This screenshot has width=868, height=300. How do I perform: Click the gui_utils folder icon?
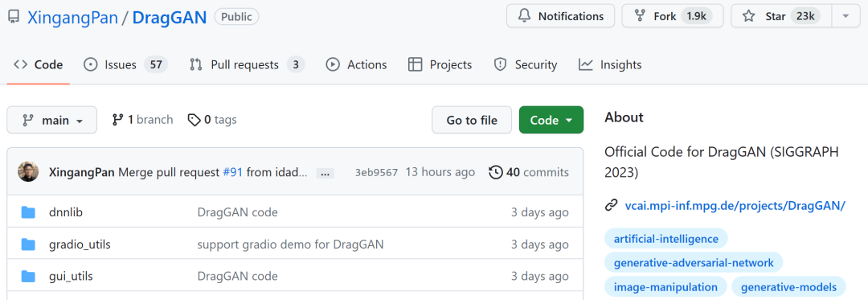[28, 276]
